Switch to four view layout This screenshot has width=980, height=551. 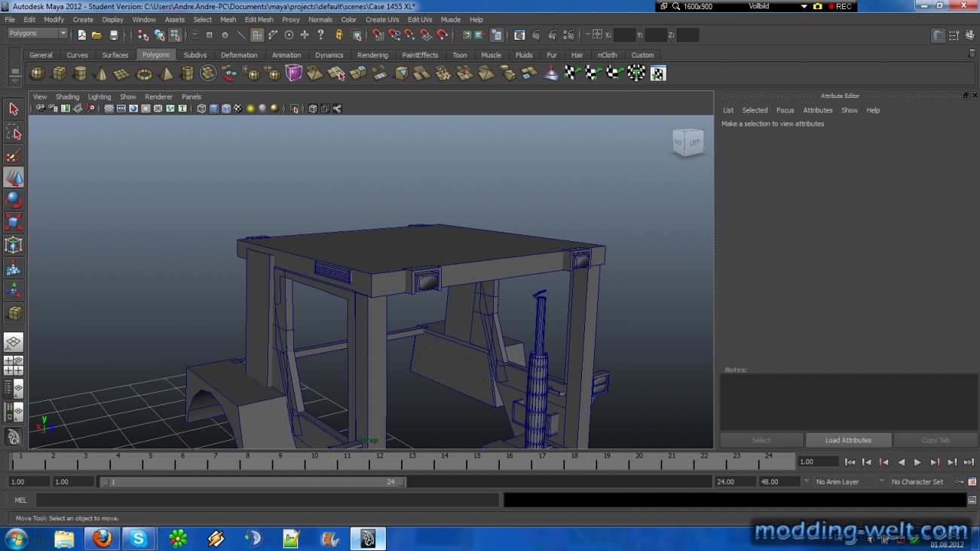(x=14, y=366)
